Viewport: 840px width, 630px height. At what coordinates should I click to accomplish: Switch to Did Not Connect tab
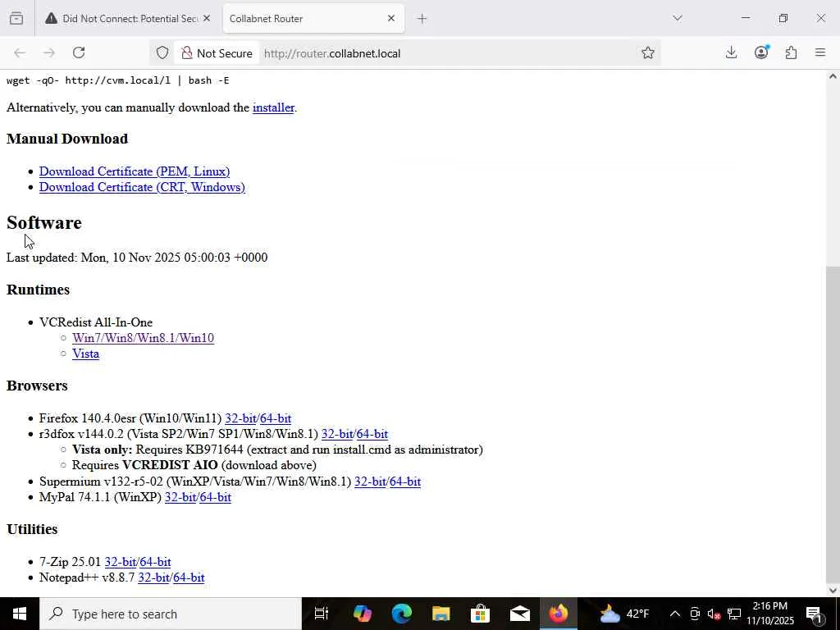point(127,19)
